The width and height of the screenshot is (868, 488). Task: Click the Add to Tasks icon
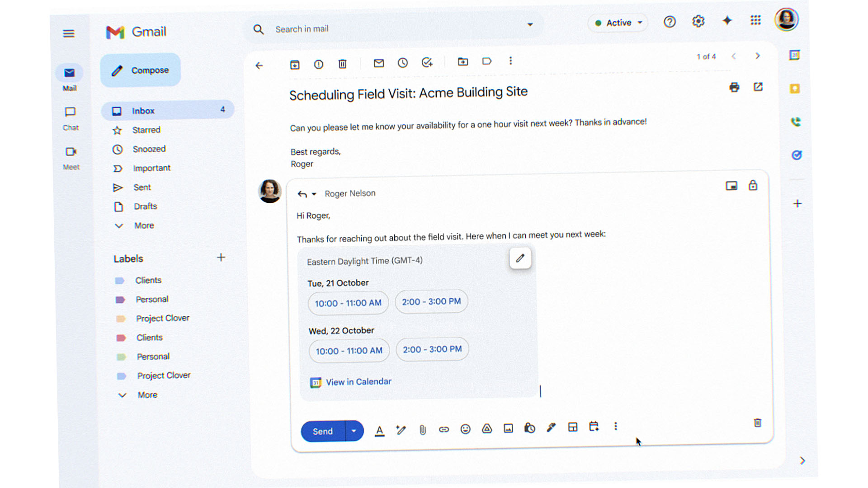[427, 63]
